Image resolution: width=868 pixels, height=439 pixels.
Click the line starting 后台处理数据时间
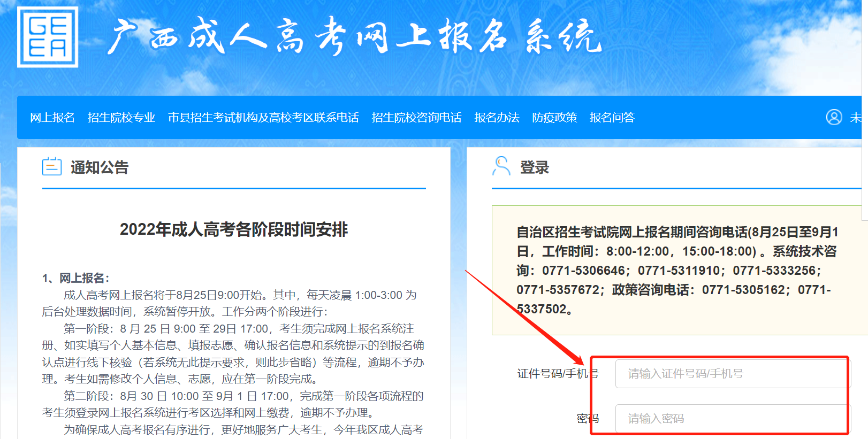[x=185, y=312]
